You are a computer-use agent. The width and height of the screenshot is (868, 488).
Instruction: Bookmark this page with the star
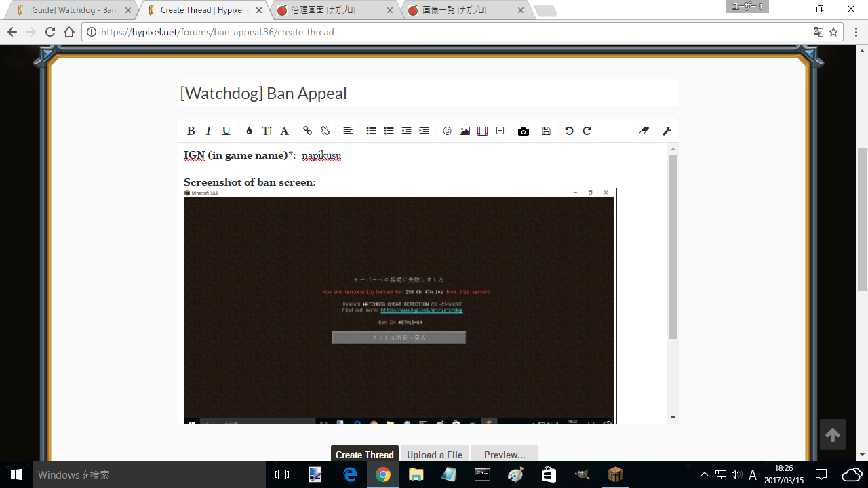pos(834,32)
